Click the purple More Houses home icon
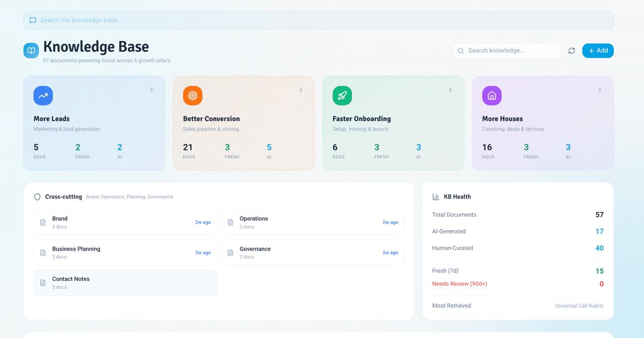 point(492,96)
